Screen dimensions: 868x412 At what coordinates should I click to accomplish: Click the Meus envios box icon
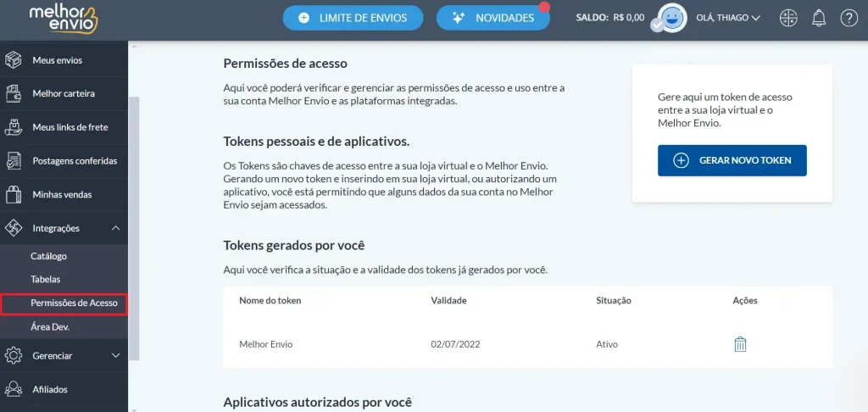pos(13,60)
